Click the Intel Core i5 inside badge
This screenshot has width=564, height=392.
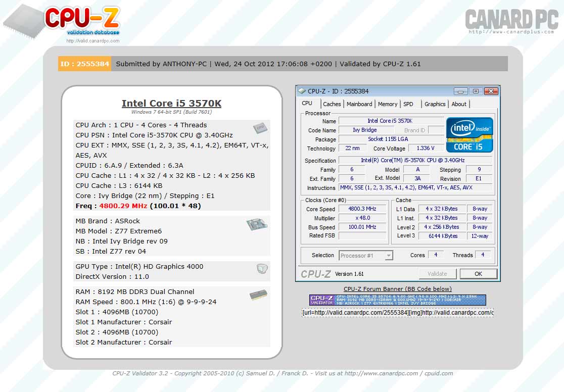coord(469,135)
